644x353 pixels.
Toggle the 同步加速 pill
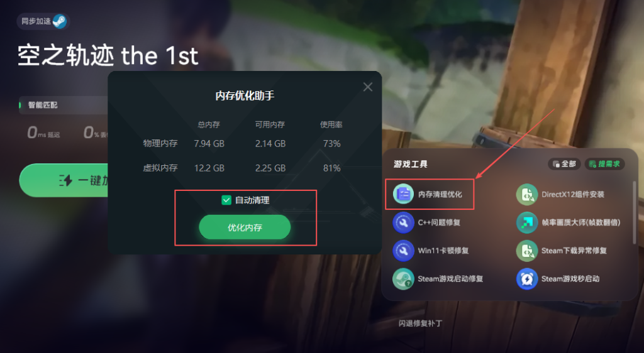coord(43,21)
